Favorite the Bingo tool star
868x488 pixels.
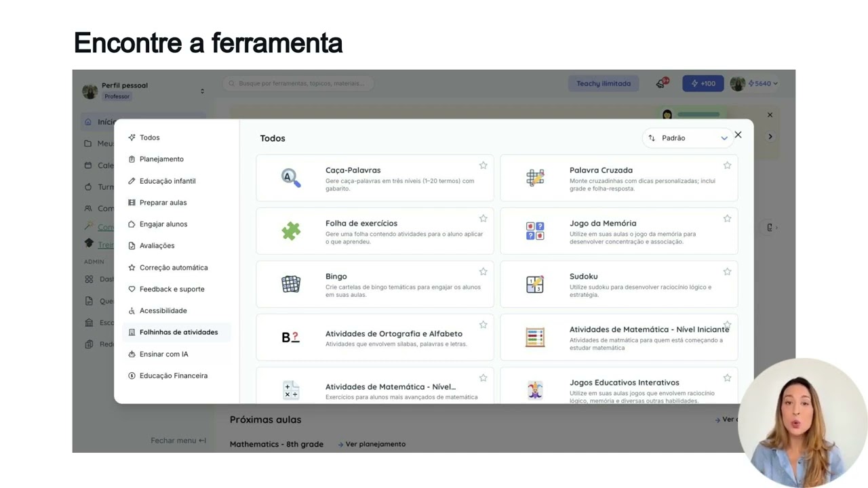[x=483, y=272]
